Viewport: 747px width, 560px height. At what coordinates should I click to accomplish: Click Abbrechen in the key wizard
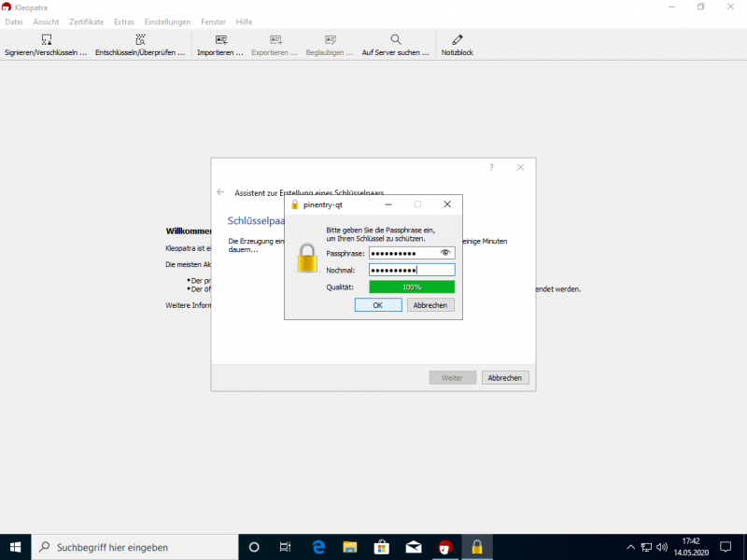[x=505, y=378]
